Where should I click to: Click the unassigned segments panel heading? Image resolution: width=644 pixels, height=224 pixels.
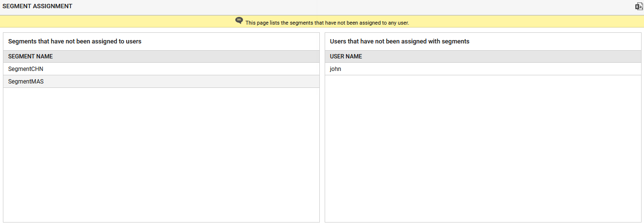[75, 42]
